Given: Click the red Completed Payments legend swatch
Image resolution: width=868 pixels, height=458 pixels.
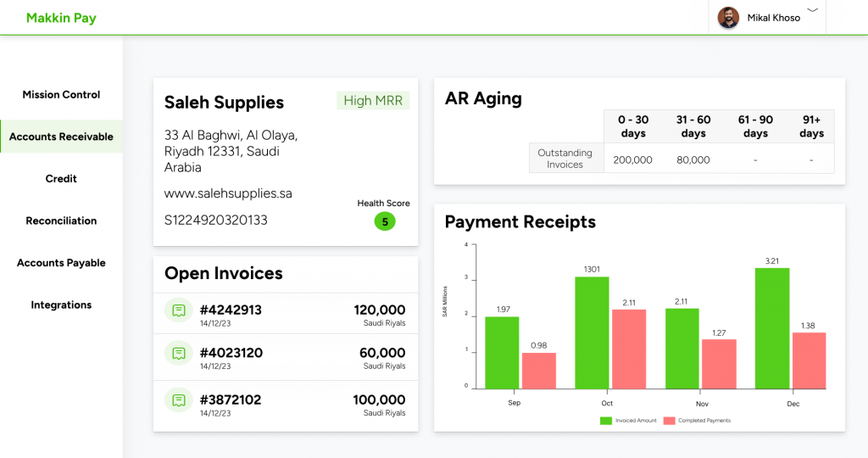Looking at the screenshot, I should 669,421.
